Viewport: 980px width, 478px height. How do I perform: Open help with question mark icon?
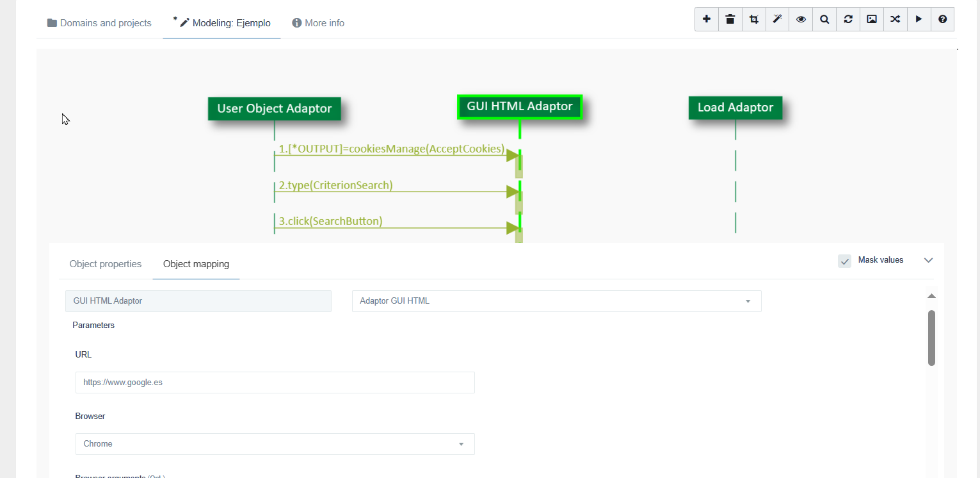point(942,19)
